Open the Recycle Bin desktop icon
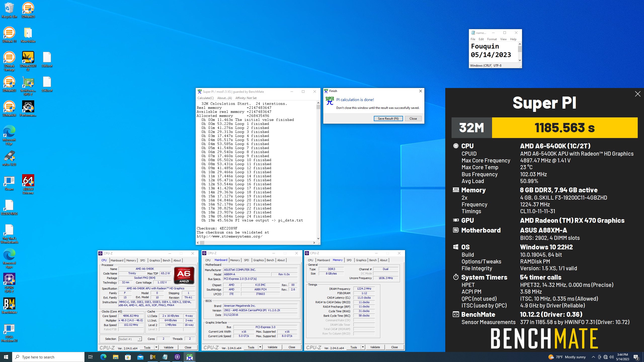Viewport: 644px width, 362px height. [9, 10]
